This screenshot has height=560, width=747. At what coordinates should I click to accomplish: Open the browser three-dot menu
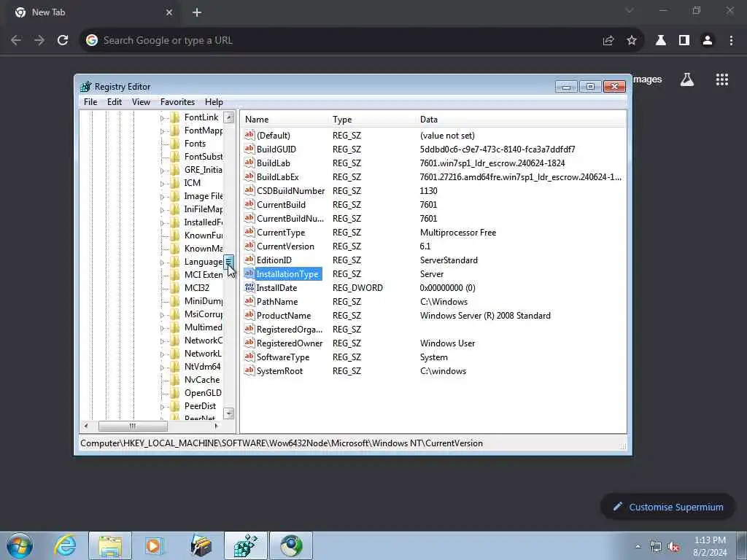[x=731, y=41]
